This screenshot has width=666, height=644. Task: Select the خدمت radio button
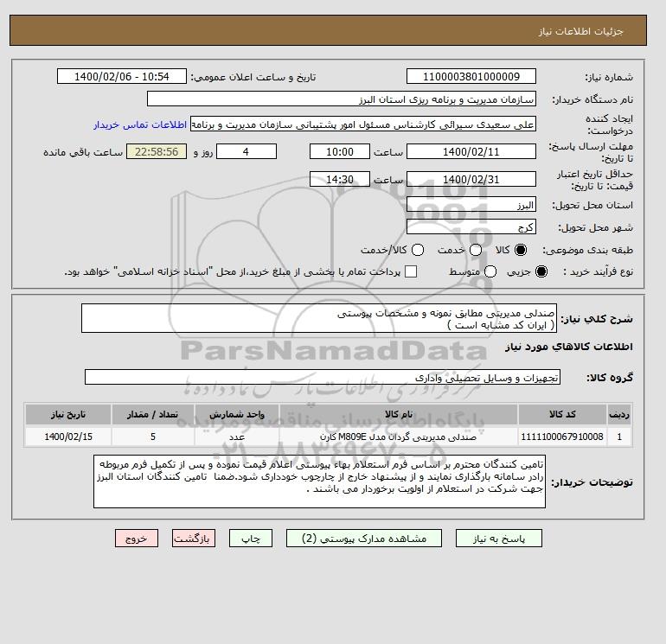pyautogui.click(x=476, y=250)
